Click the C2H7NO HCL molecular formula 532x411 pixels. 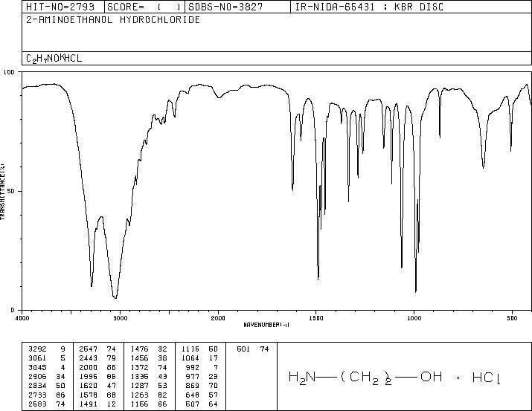(x=54, y=58)
